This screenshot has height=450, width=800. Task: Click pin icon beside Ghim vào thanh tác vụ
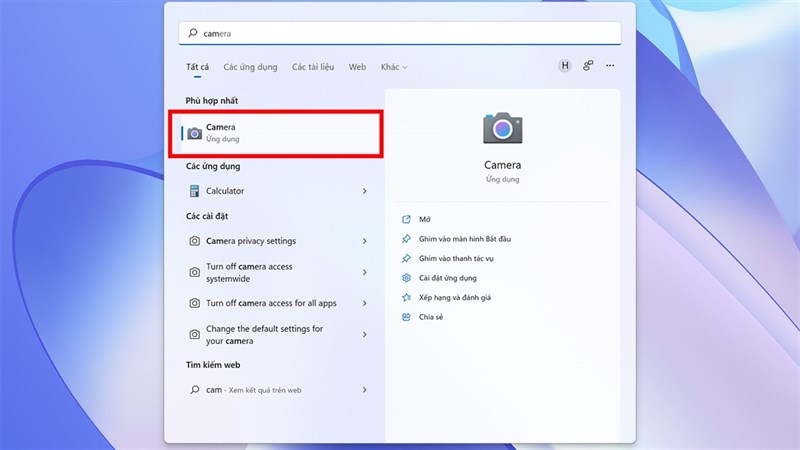406,258
